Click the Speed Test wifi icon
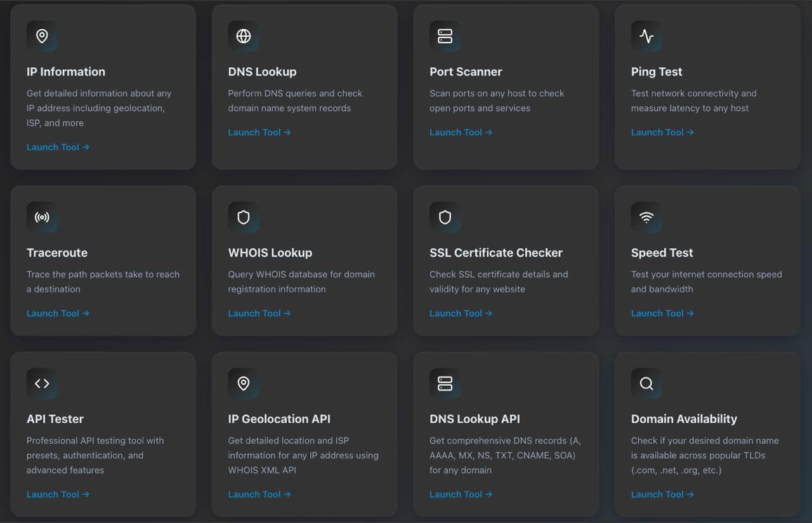This screenshot has width=812, height=523. click(x=646, y=217)
